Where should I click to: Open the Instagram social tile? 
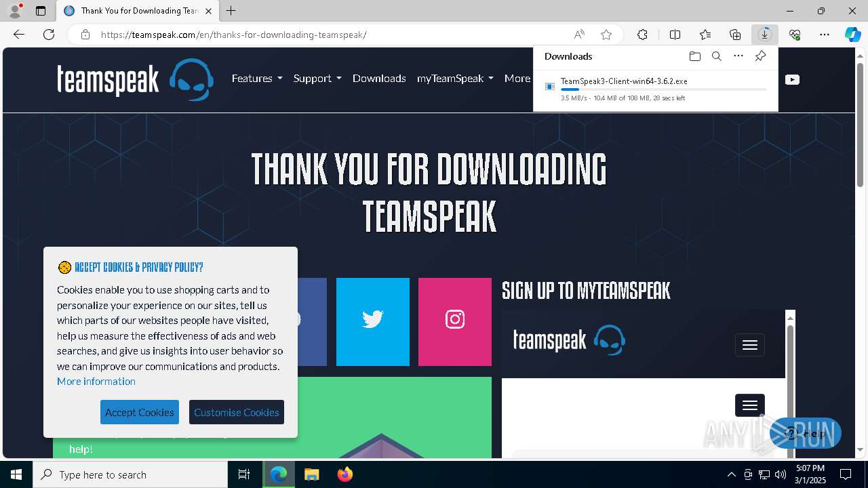[x=455, y=322]
